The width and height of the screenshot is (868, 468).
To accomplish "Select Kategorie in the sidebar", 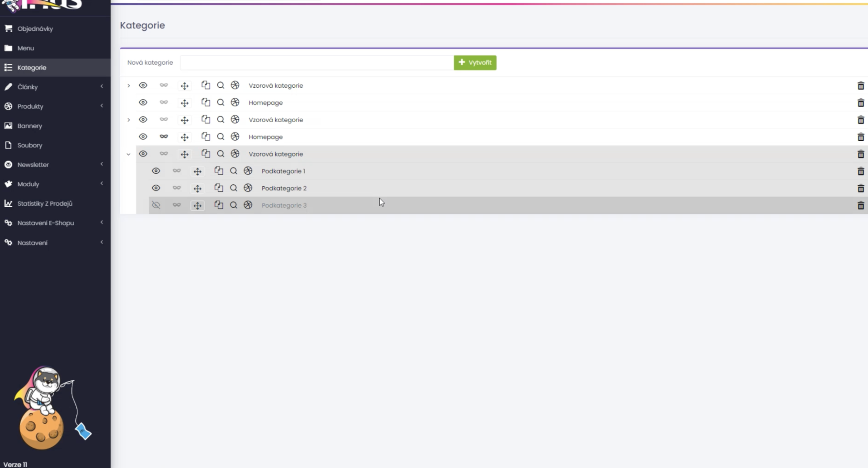I will [55, 67].
